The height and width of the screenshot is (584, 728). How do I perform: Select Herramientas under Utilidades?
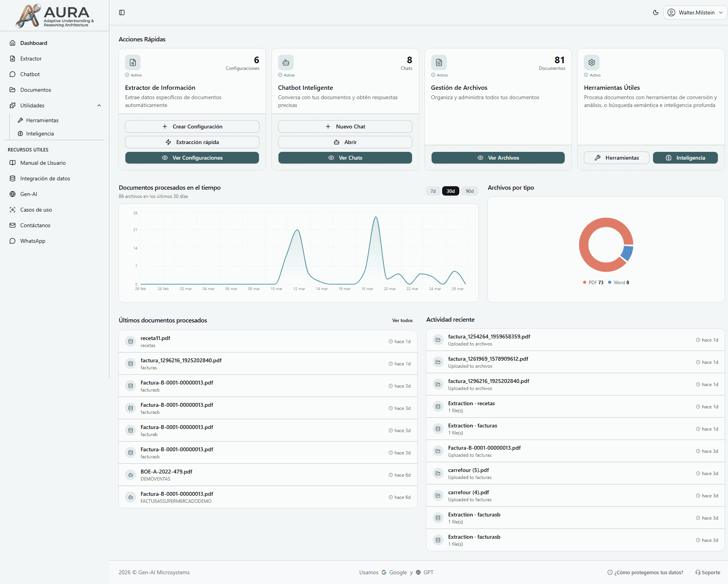(x=42, y=120)
